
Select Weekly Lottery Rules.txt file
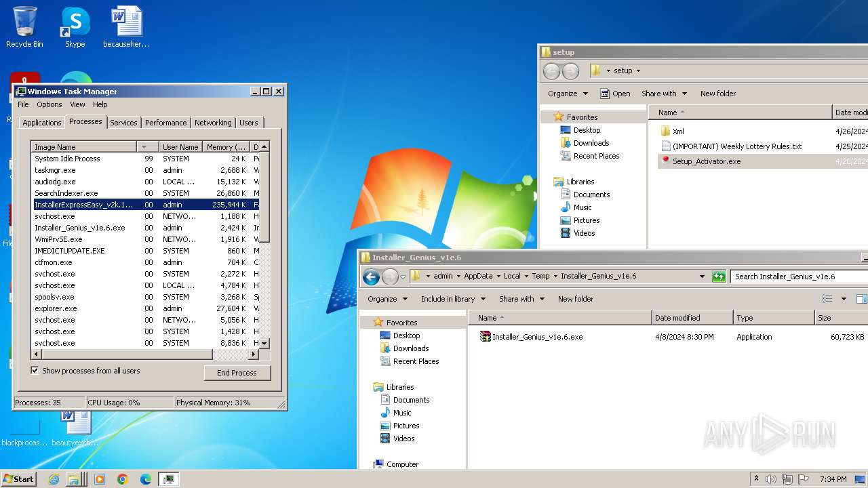(x=731, y=146)
